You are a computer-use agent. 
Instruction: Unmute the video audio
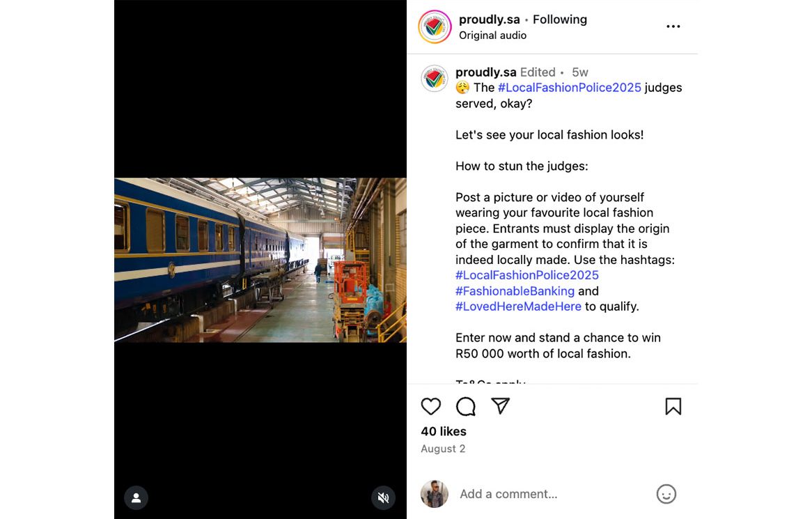(383, 497)
